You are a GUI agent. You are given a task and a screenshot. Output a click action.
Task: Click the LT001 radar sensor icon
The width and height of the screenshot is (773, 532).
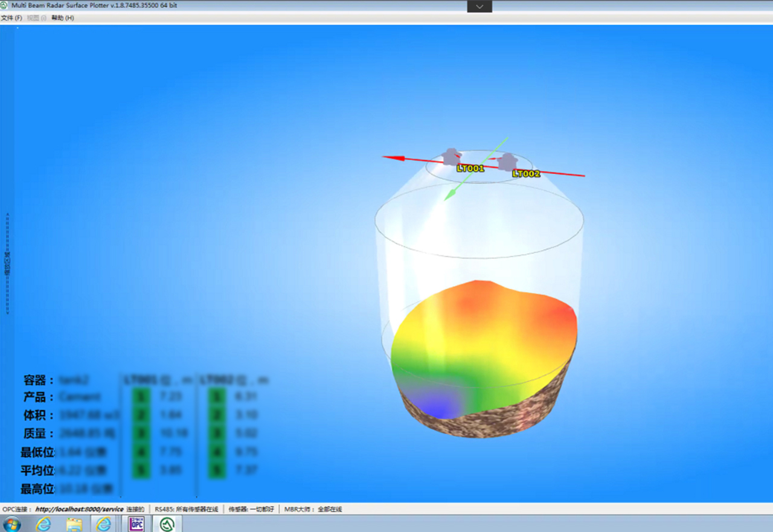(451, 156)
